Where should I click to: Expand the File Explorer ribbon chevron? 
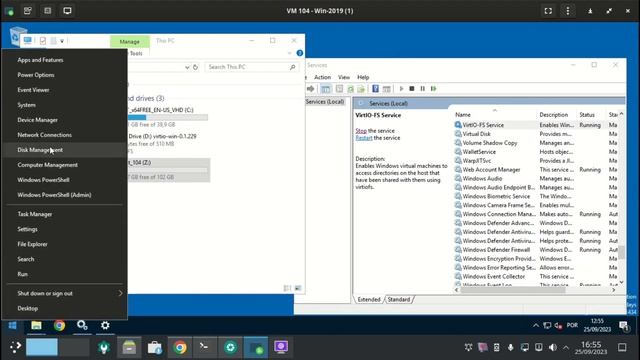(289, 53)
